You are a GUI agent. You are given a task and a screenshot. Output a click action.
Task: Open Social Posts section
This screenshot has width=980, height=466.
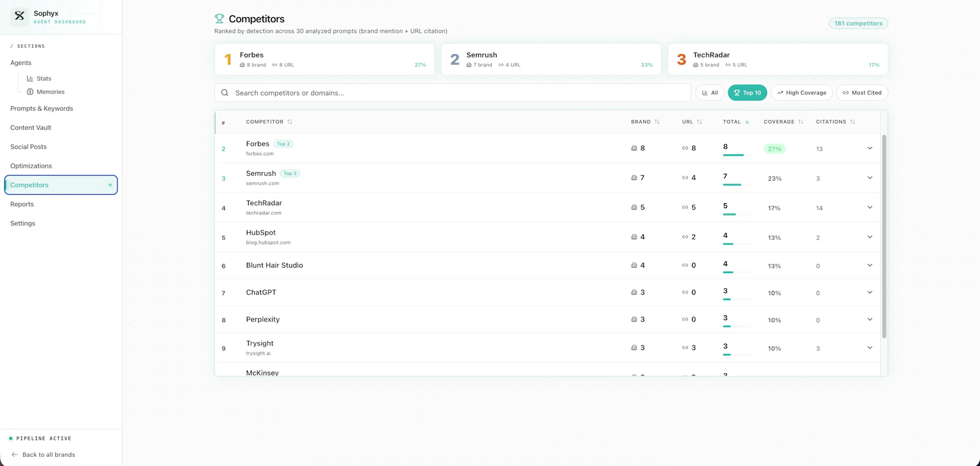pos(28,147)
